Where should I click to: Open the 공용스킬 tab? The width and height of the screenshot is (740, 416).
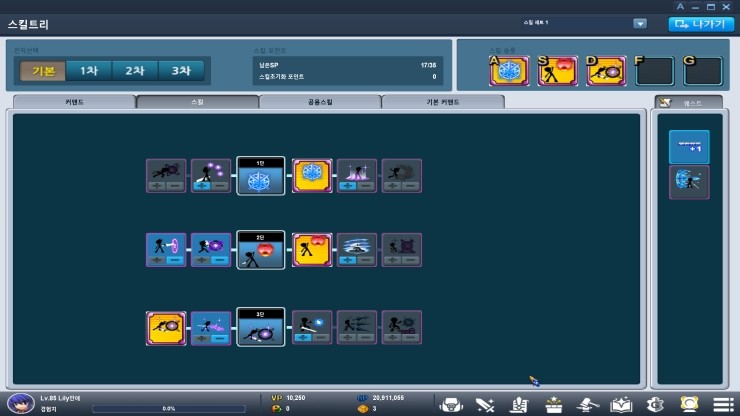(x=320, y=102)
